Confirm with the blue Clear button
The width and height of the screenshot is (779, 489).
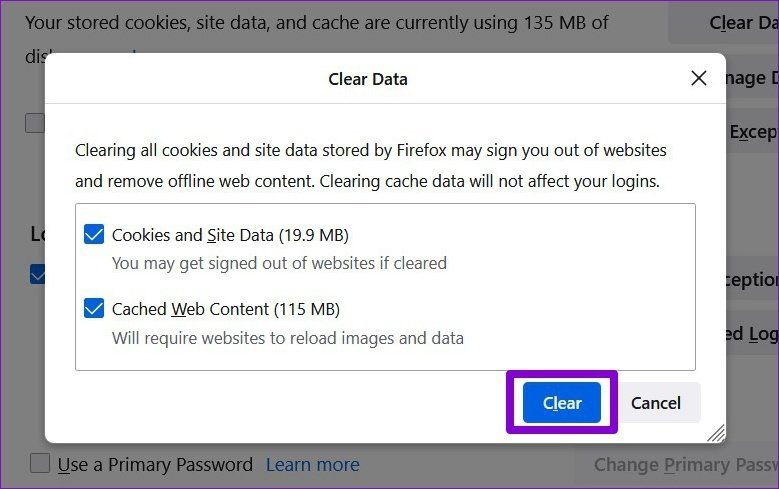click(561, 403)
